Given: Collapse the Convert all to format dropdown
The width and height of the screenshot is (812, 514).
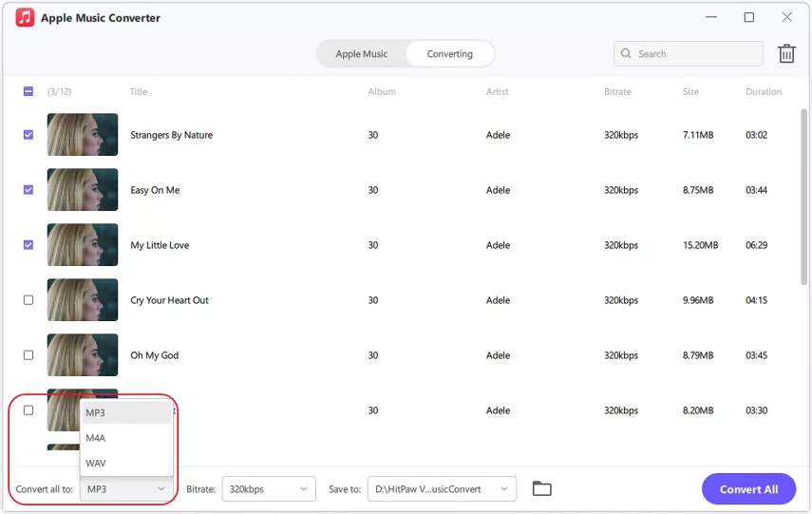Looking at the screenshot, I should pyautogui.click(x=125, y=489).
